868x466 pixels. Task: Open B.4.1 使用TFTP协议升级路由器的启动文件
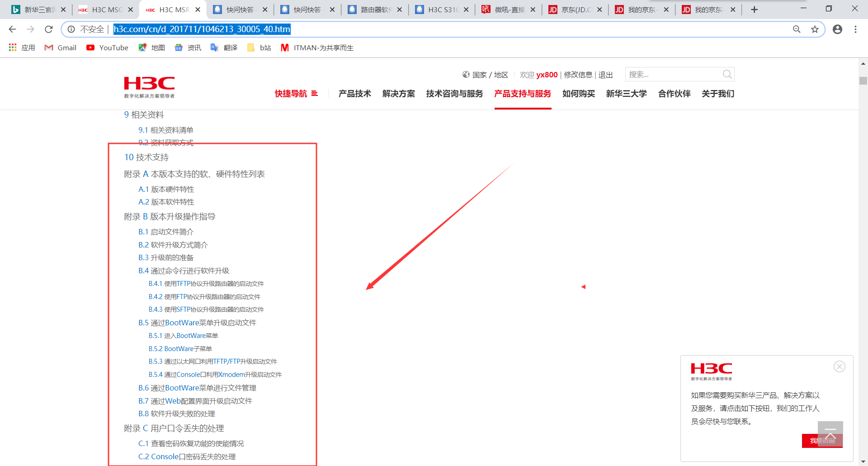pyautogui.click(x=206, y=284)
